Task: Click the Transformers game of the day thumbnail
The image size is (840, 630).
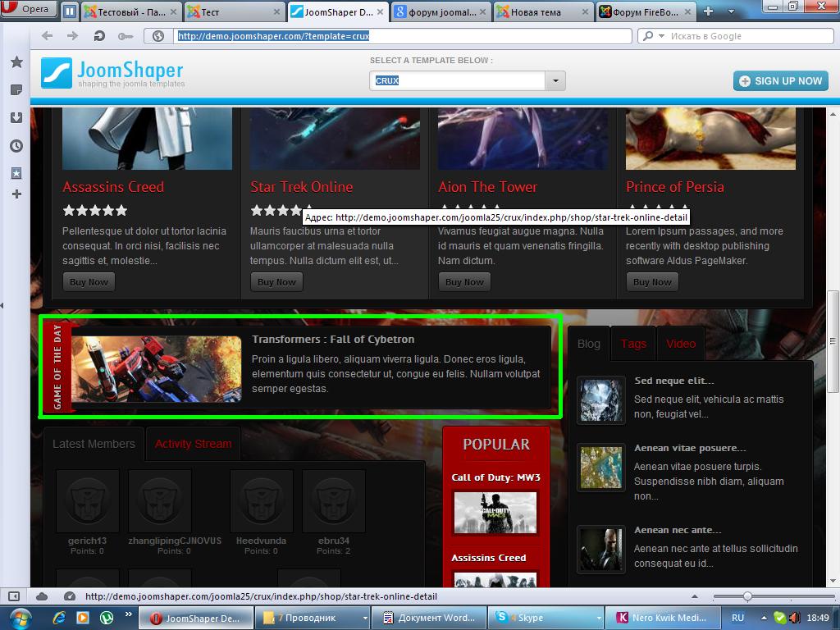Action: coord(157,368)
